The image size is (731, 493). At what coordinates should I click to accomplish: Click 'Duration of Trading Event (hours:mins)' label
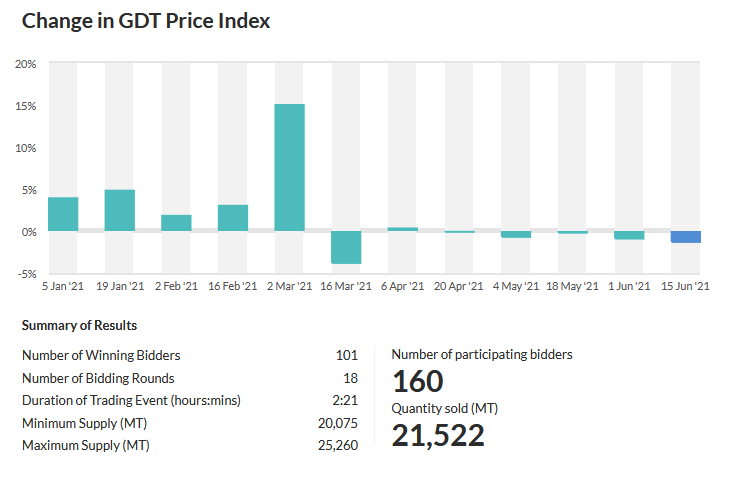(x=131, y=401)
